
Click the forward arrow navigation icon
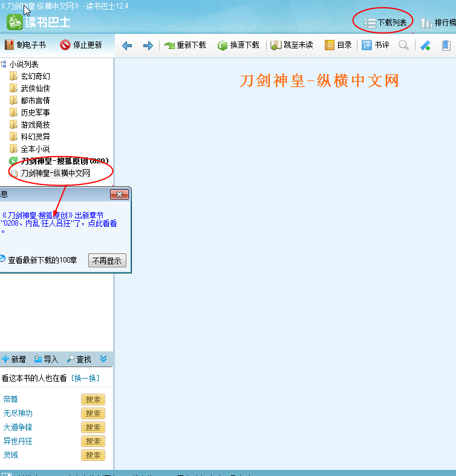(148, 45)
